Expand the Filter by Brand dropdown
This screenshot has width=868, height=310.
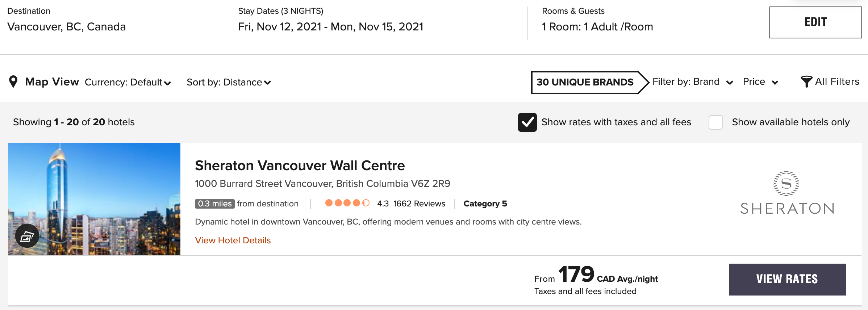692,82
